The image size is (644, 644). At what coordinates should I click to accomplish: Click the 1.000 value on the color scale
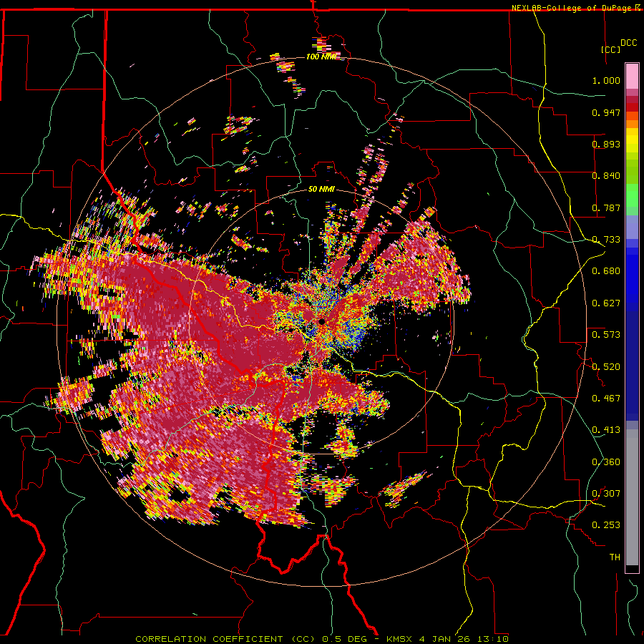pos(606,80)
